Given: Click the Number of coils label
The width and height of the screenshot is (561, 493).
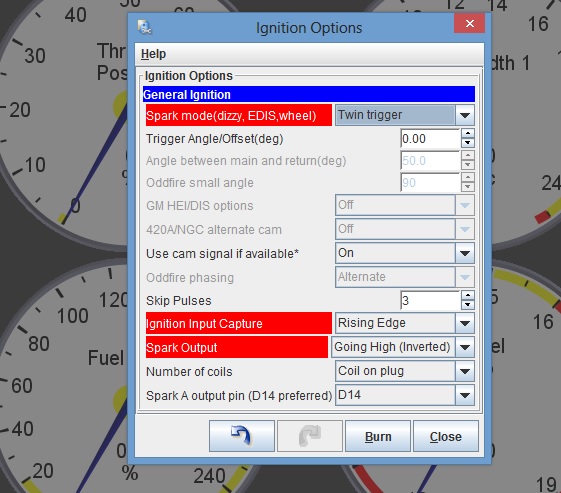Looking at the screenshot, I should (x=189, y=371).
